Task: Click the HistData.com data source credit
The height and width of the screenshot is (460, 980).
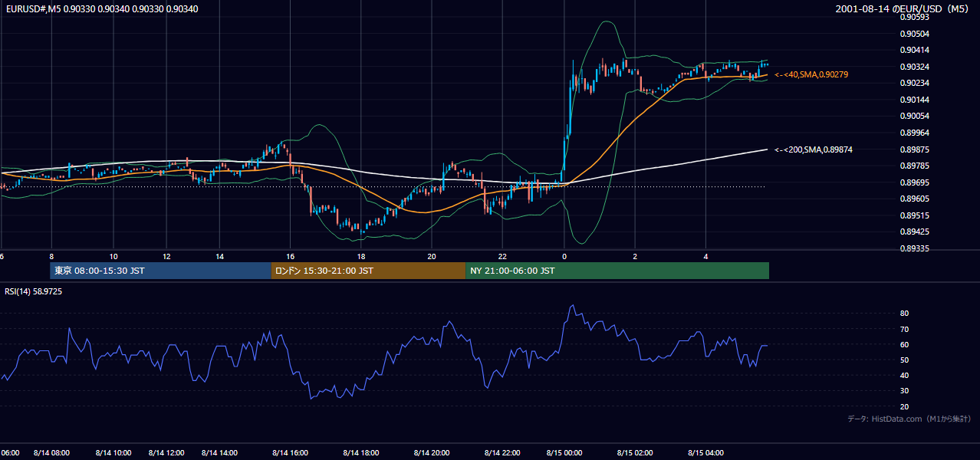Action: coord(909,419)
